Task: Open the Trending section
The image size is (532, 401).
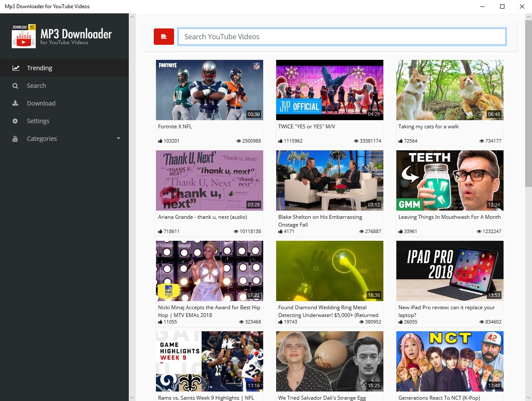Action: point(64,68)
